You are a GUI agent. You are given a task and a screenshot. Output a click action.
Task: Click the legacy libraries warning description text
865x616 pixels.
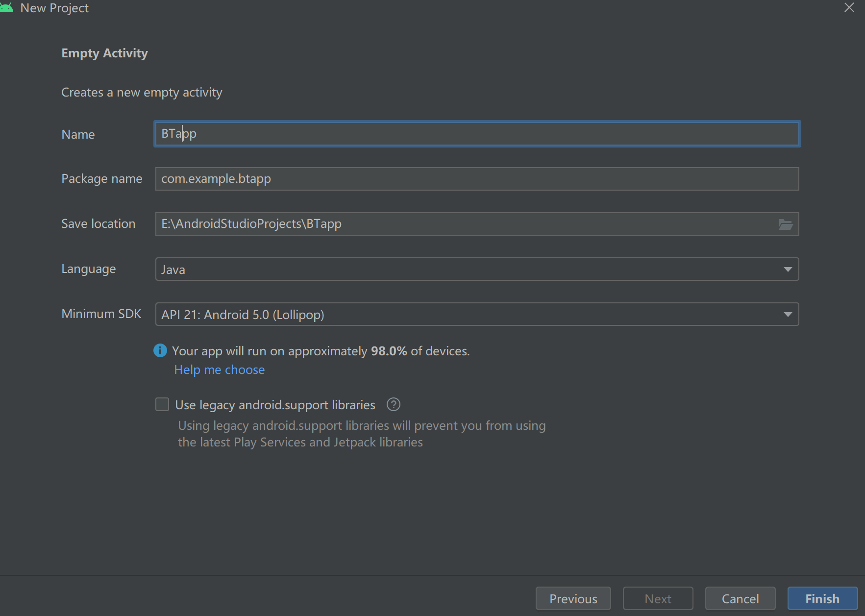(362, 434)
